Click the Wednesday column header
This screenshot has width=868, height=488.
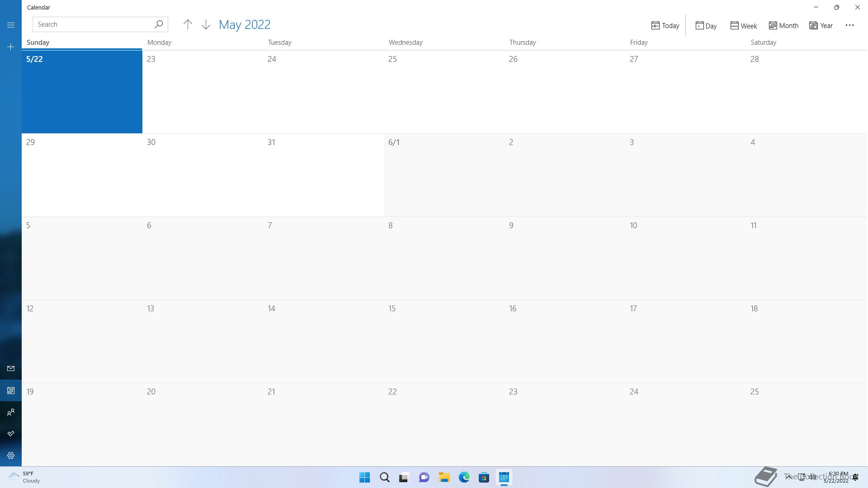pyautogui.click(x=406, y=42)
